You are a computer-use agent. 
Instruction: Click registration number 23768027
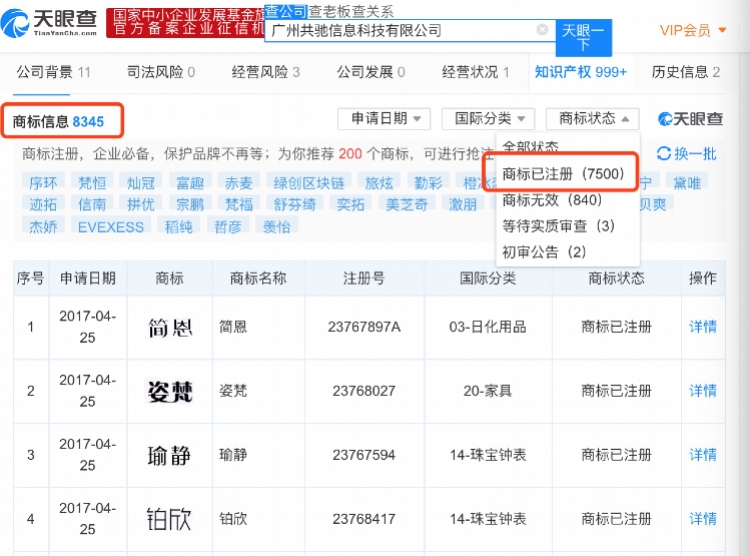point(364,391)
